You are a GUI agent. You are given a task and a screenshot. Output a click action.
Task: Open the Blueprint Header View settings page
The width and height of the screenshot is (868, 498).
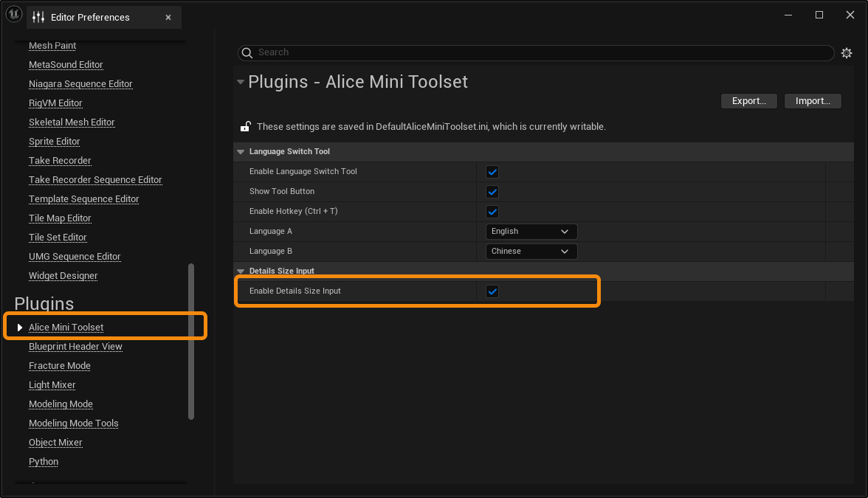[x=75, y=346]
